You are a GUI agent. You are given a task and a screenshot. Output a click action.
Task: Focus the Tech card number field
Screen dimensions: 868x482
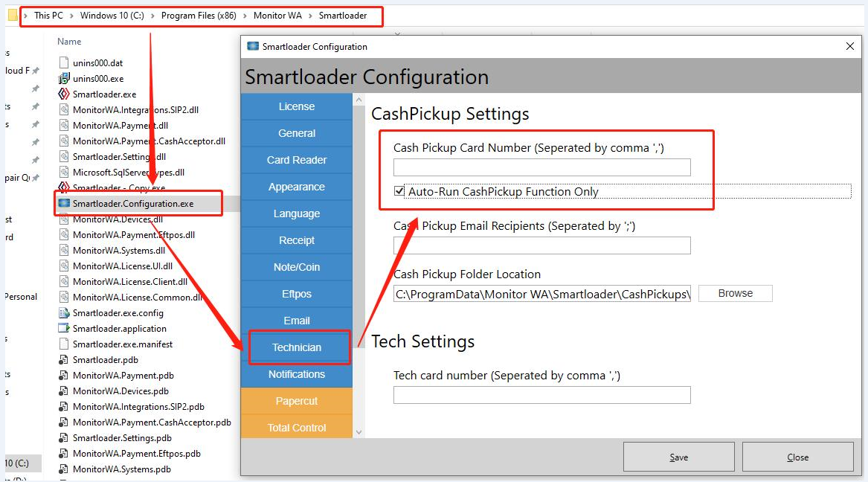click(x=542, y=394)
